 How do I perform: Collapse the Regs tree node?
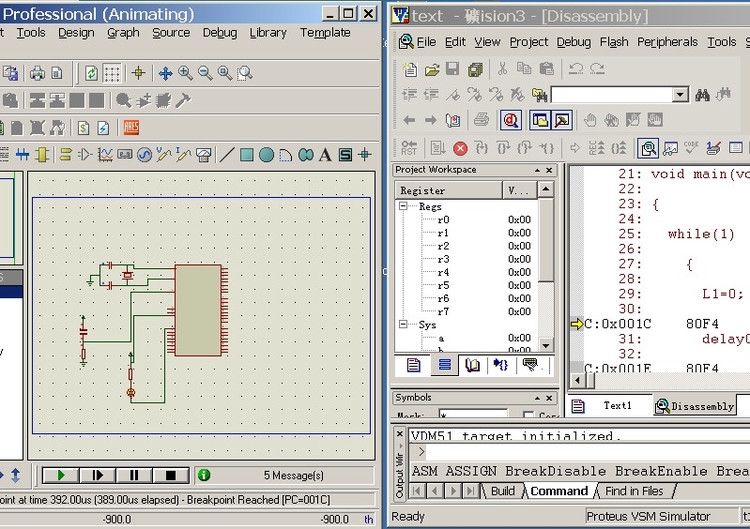404,206
